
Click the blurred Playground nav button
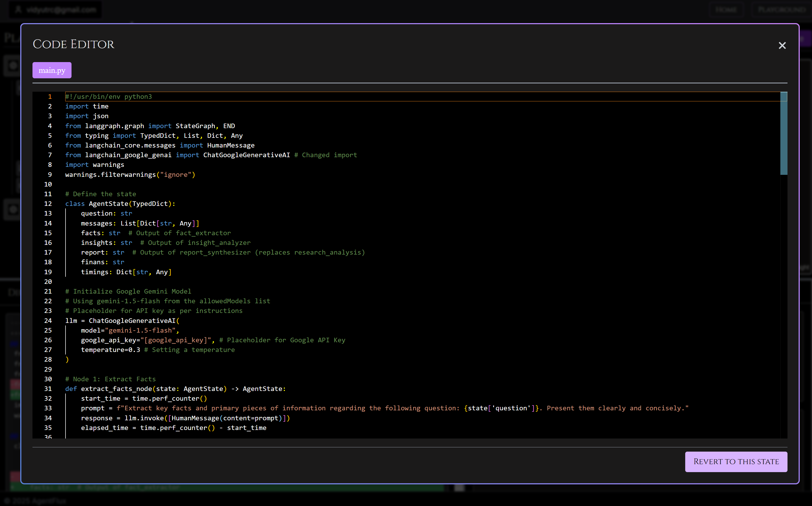coord(782,10)
